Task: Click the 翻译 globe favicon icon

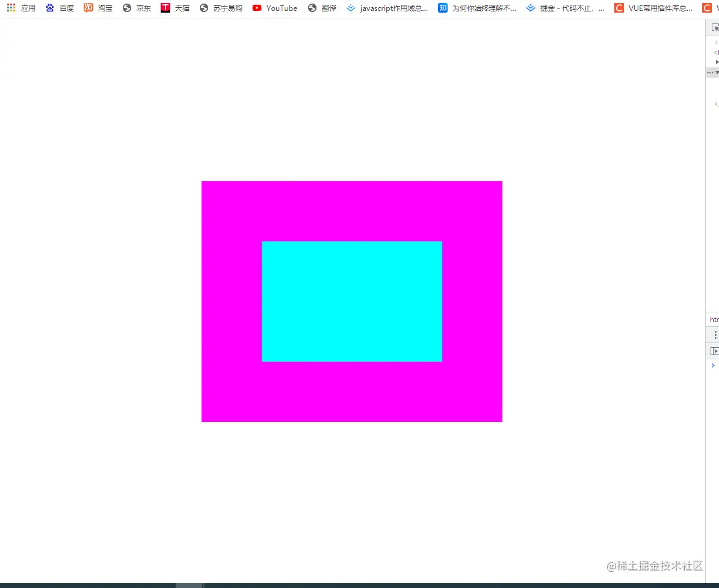Action: click(x=312, y=8)
